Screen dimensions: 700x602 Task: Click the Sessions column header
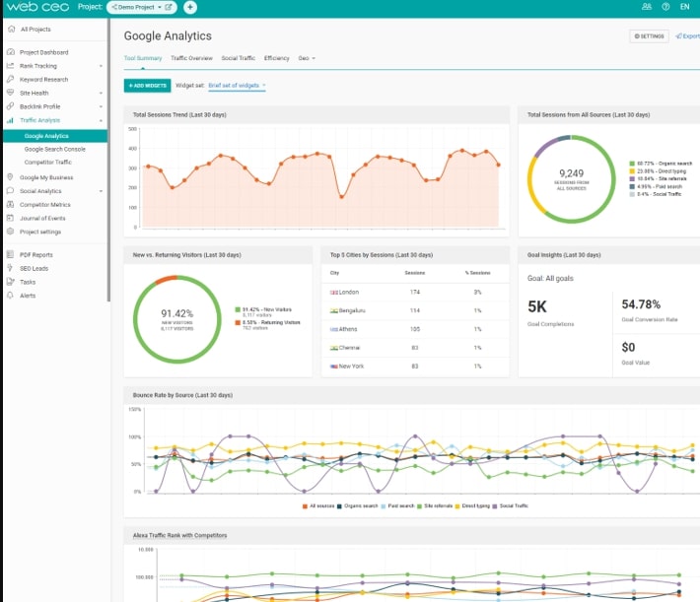tap(415, 273)
